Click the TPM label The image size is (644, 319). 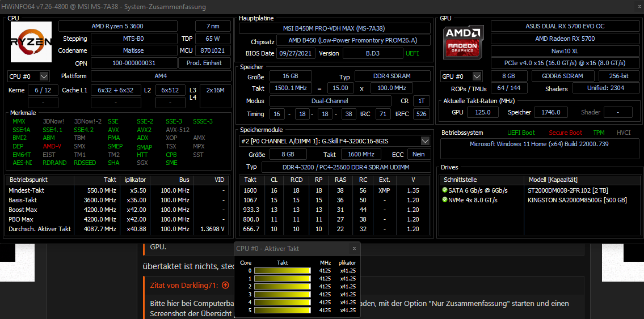[599, 133]
